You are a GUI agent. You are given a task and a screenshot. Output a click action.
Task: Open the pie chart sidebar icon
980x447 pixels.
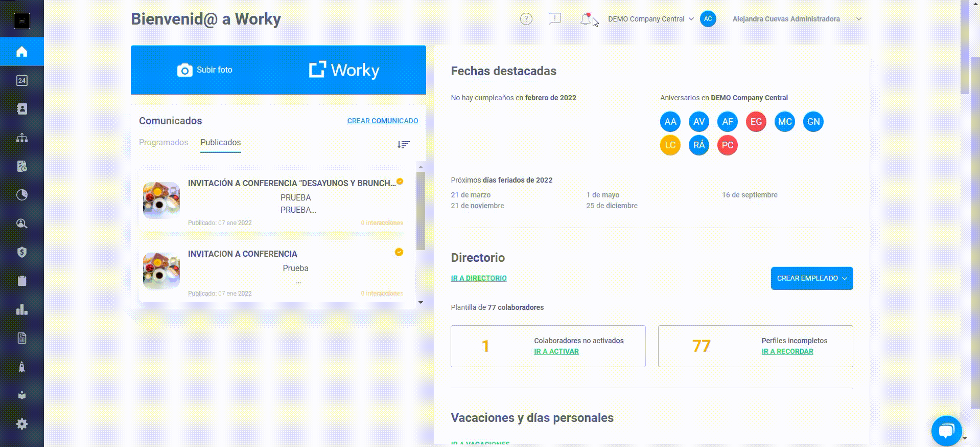click(x=21, y=195)
